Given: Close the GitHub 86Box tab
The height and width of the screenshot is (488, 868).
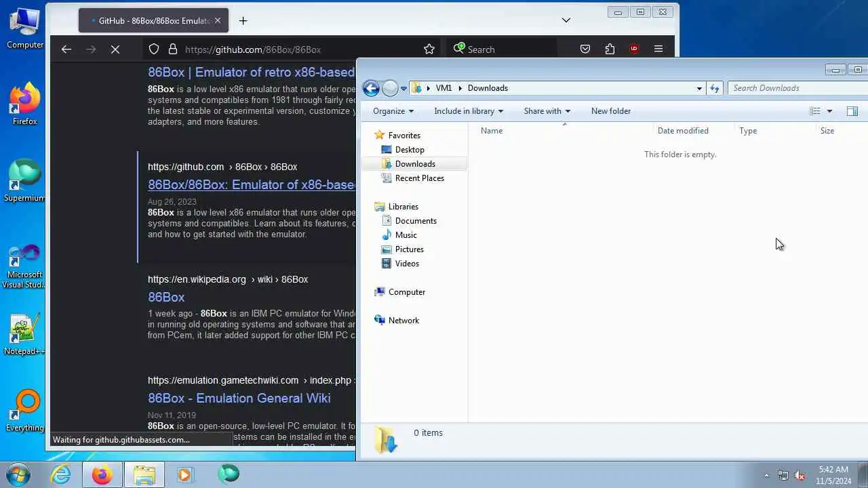Looking at the screenshot, I should [217, 20].
